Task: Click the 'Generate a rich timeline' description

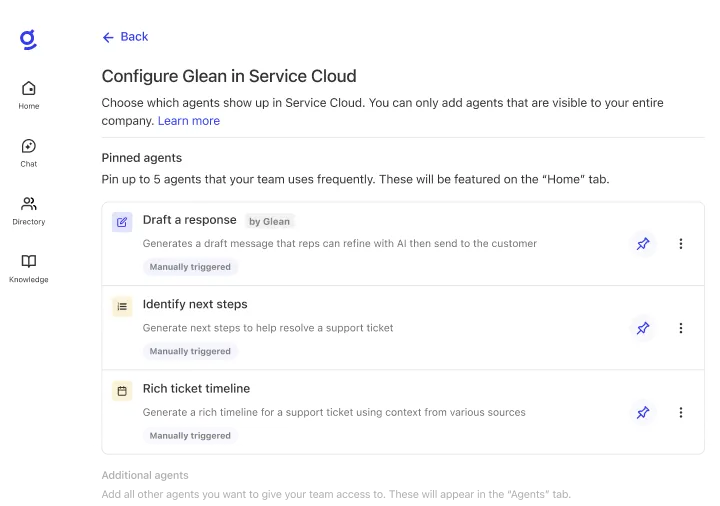Action: coord(334,413)
